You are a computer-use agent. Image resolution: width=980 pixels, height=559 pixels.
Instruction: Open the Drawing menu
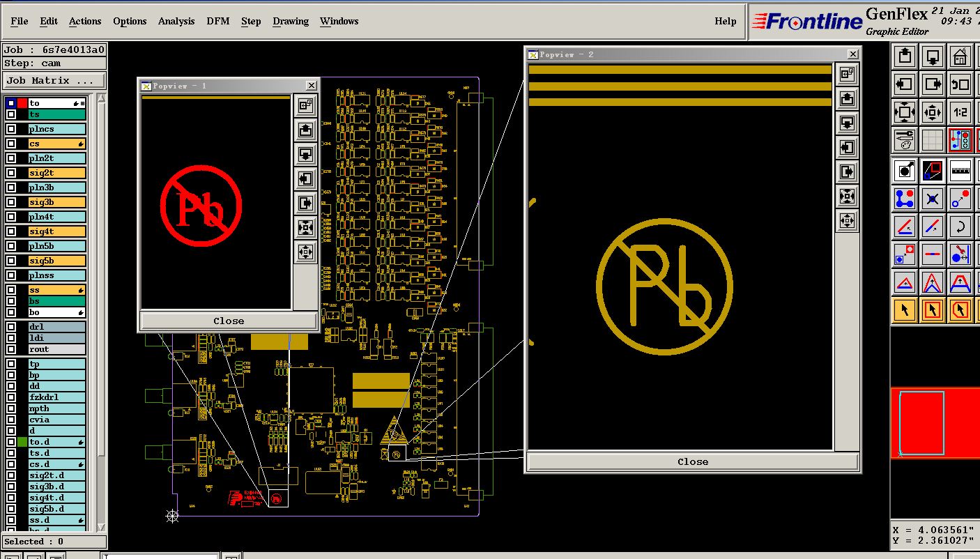pos(291,21)
